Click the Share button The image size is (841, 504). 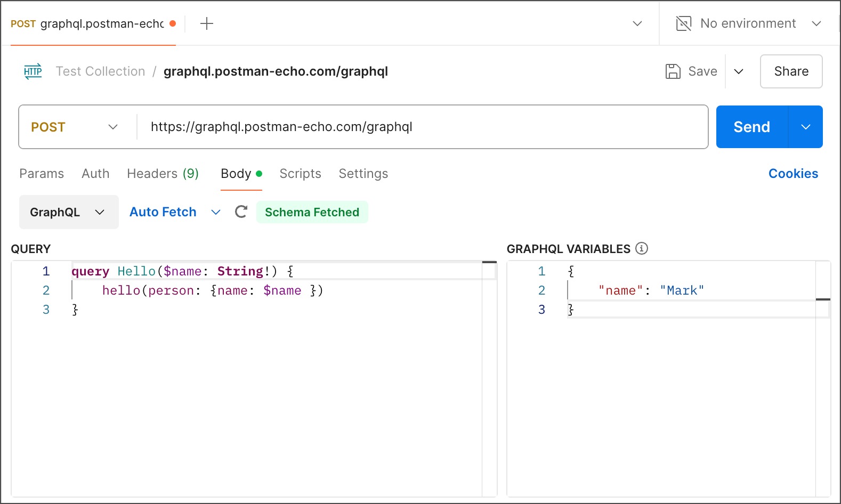pyautogui.click(x=791, y=71)
